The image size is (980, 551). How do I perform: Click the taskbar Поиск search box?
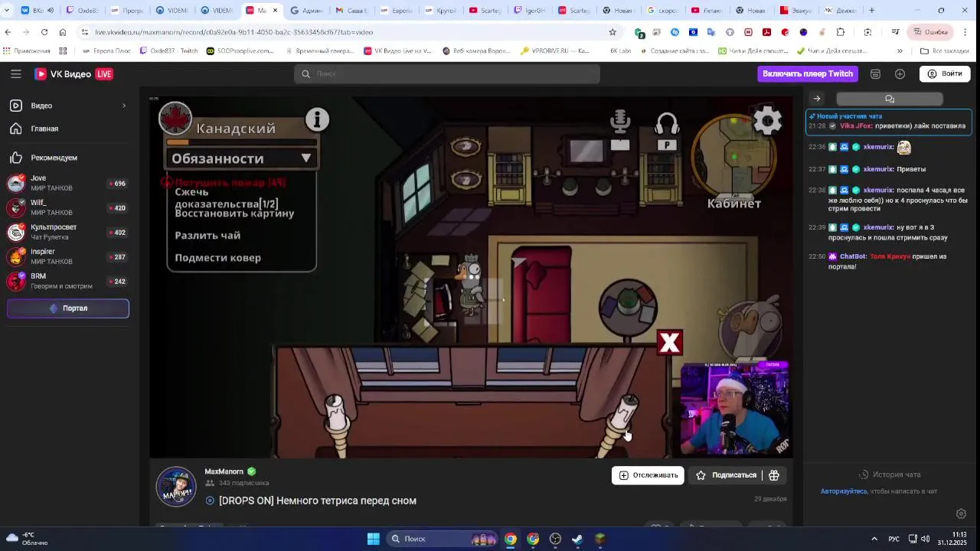click(443, 539)
